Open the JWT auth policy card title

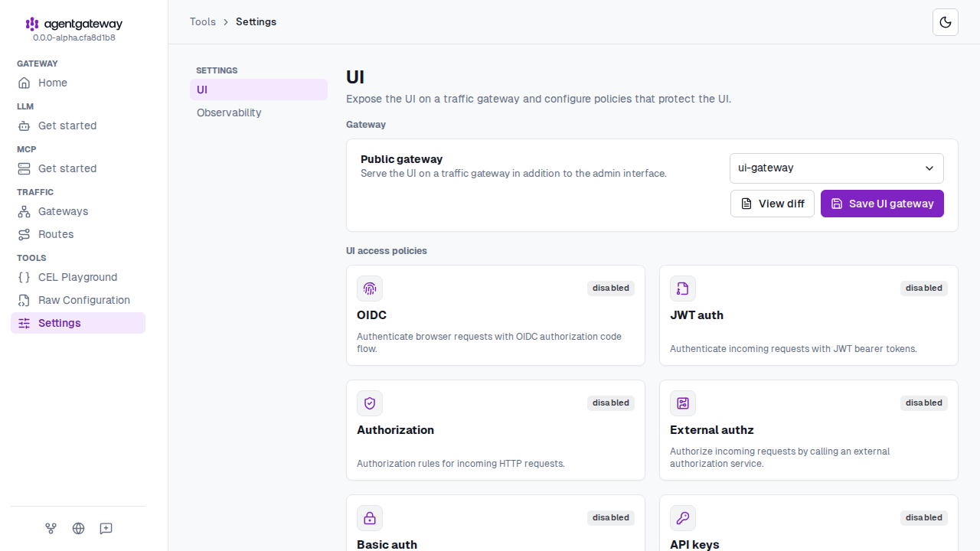point(697,315)
